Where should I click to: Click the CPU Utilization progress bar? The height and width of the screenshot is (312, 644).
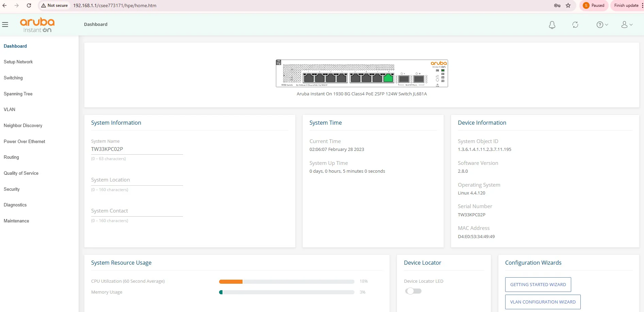click(x=287, y=282)
